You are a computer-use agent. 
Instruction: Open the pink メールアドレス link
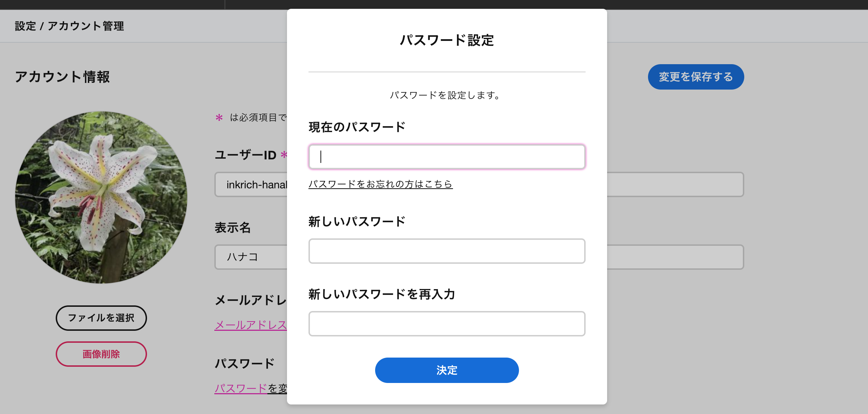pyautogui.click(x=251, y=325)
